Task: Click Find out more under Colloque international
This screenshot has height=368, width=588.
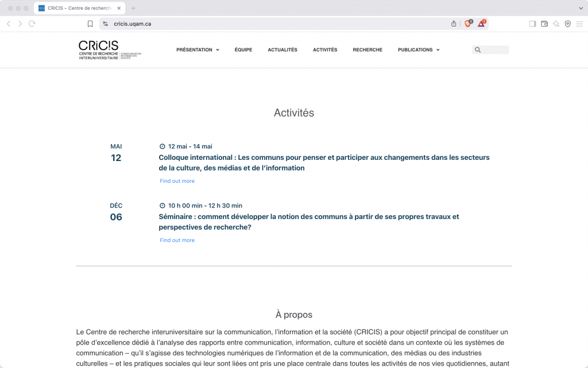Action: coord(177,181)
